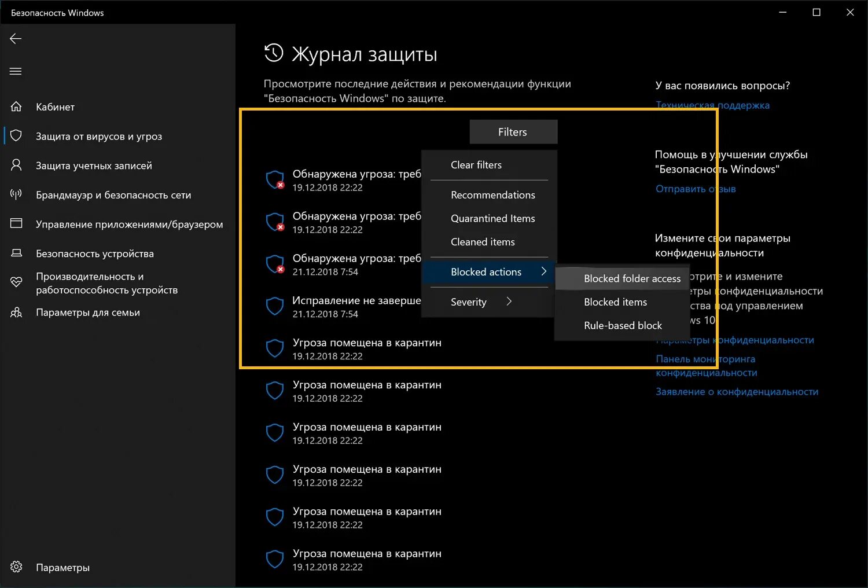Screen dimensions: 868x588
Task: Open Безопасность устройства section
Action: (95, 253)
